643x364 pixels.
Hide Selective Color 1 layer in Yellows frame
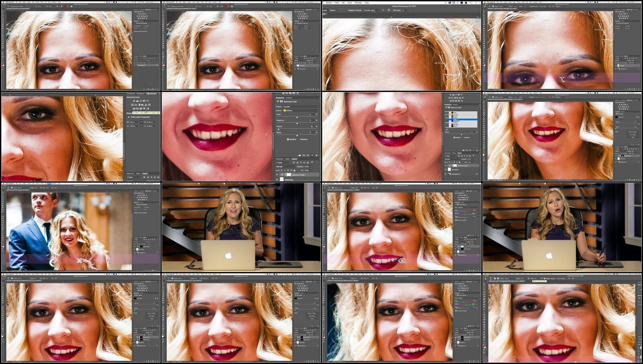[x=277, y=175]
